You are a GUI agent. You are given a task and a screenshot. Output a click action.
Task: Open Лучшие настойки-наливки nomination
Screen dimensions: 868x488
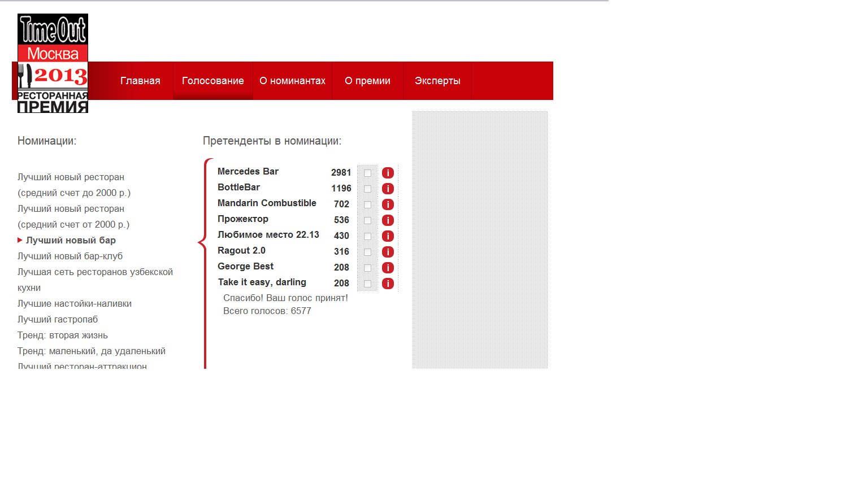tap(75, 303)
